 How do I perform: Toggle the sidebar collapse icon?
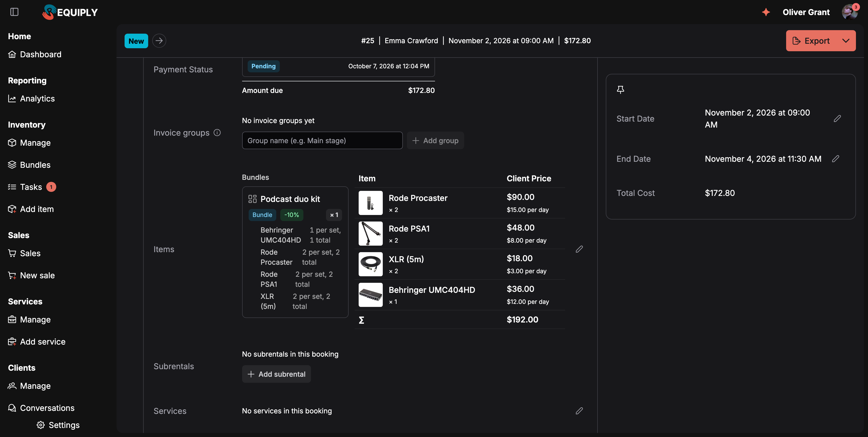tap(14, 12)
